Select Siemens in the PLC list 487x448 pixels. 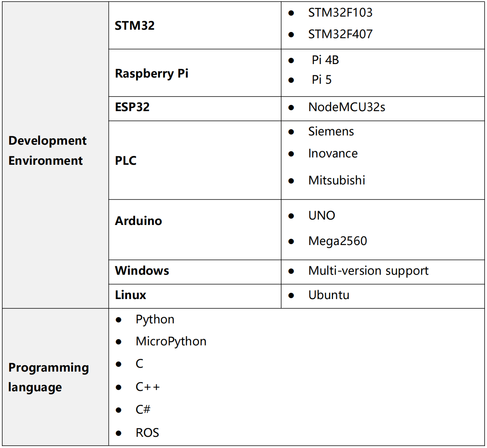click(331, 132)
